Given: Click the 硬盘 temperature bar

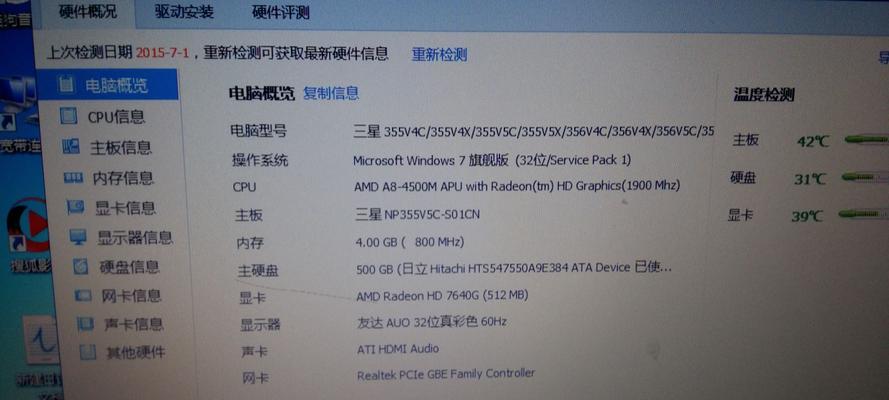Looking at the screenshot, I should [x=865, y=177].
